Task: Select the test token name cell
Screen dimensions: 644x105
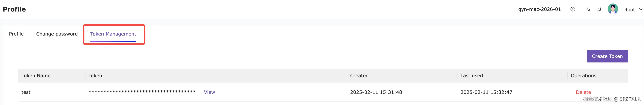Action: 26,92
